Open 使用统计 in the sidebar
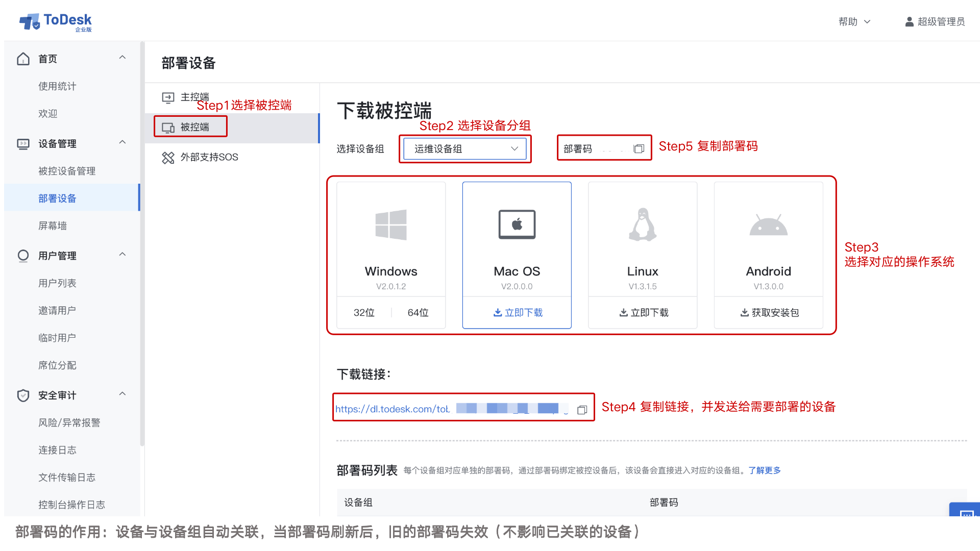Screen dimensions: 980x551 click(x=57, y=86)
